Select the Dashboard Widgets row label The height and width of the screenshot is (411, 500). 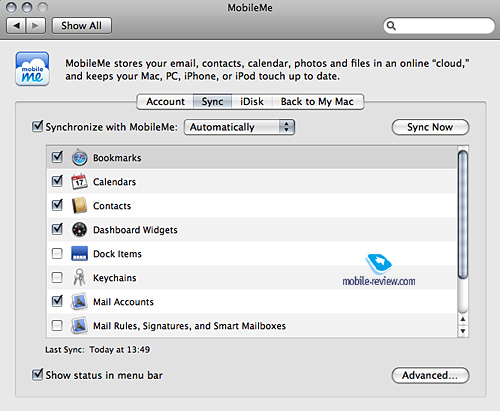click(135, 230)
